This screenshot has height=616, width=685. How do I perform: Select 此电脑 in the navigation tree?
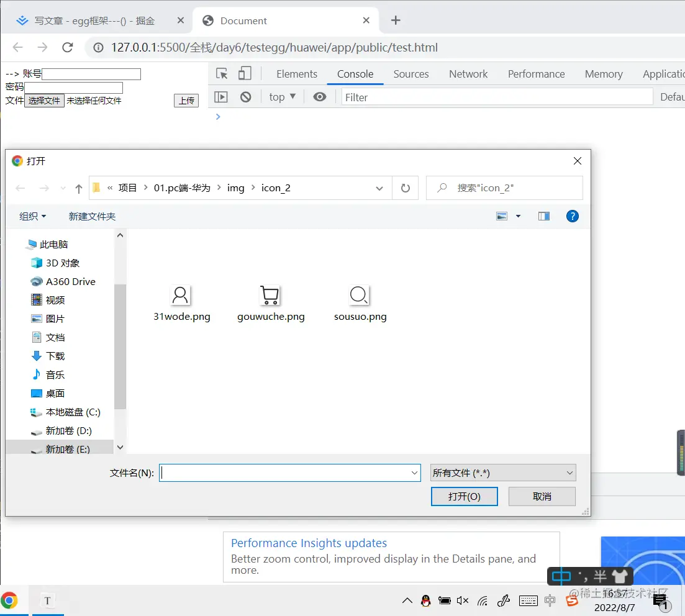(47, 244)
